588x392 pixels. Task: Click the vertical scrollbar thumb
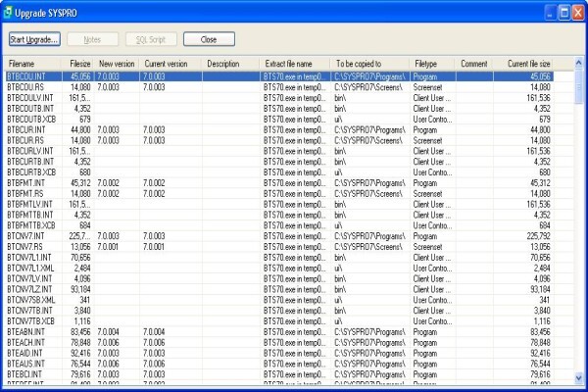click(578, 86)
